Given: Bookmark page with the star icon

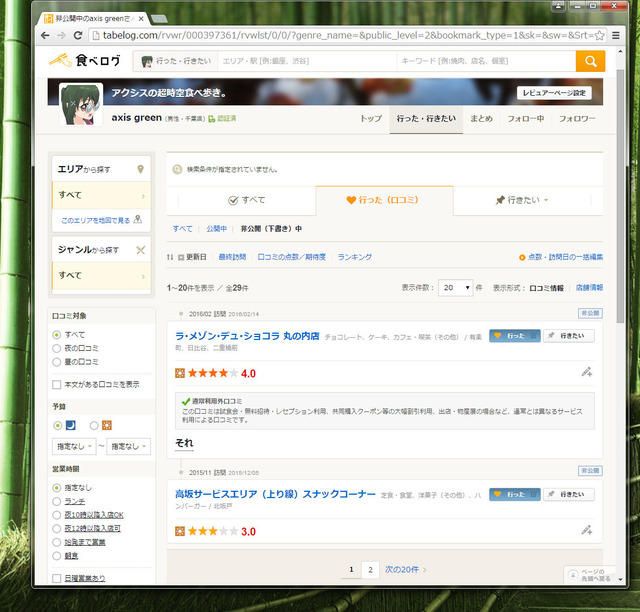Looking at the screenshot, I should click(x=599, y=36).
